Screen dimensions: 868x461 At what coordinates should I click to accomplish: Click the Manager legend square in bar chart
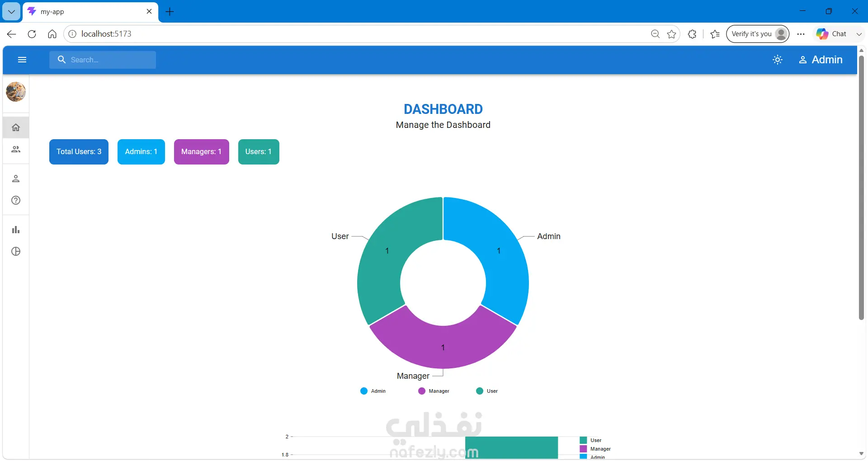(583, 449)
